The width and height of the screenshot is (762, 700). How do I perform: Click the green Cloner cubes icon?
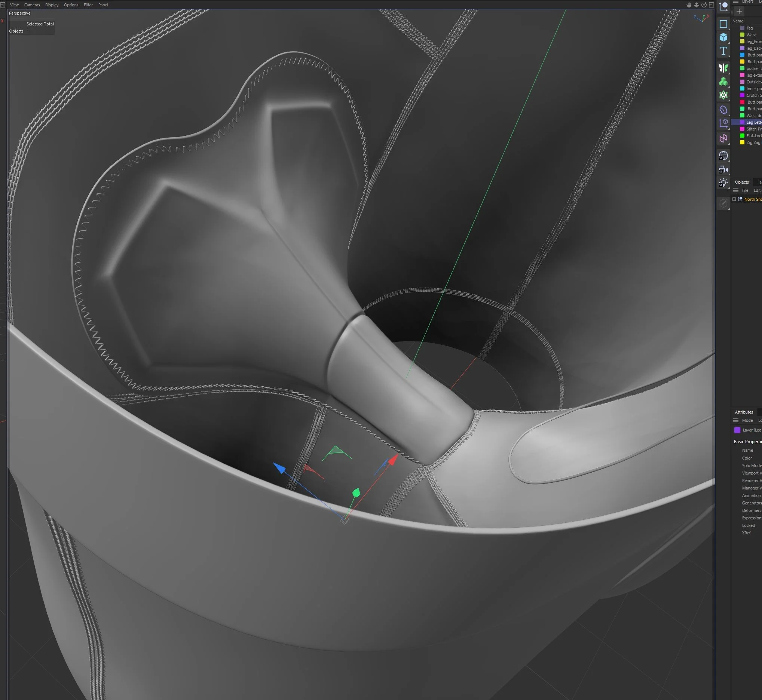coord(723,82)
